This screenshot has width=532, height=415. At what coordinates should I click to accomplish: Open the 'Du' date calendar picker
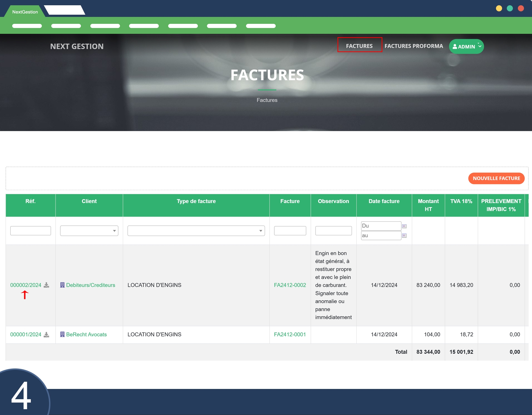(404, 226)
